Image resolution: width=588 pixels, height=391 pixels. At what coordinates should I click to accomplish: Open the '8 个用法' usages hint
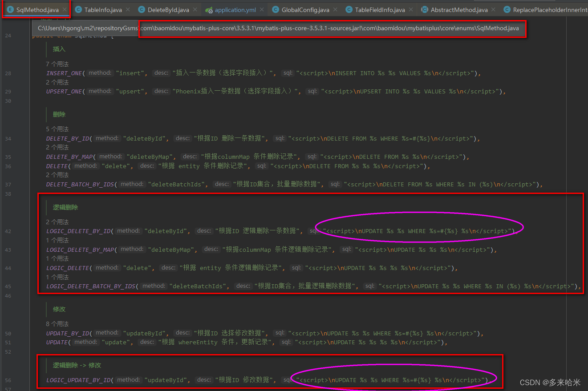click(x=57, y=324)
